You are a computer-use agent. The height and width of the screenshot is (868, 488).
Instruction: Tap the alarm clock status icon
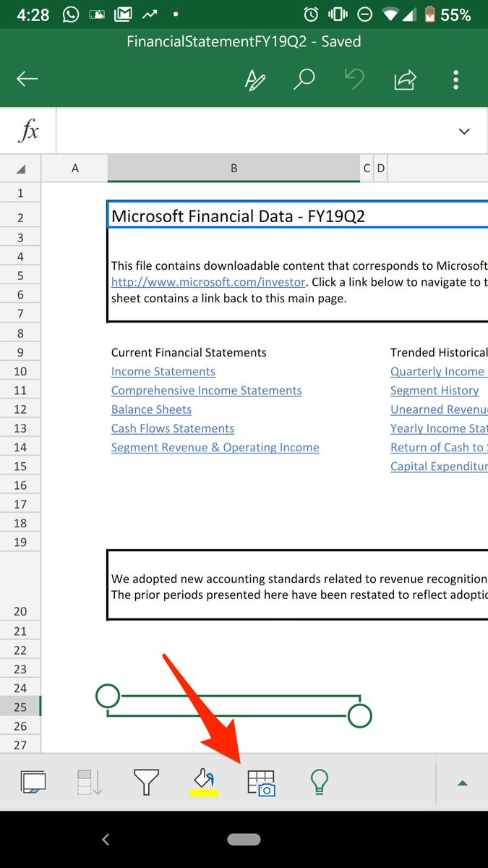pyautogui.click(x=311, y=14)
